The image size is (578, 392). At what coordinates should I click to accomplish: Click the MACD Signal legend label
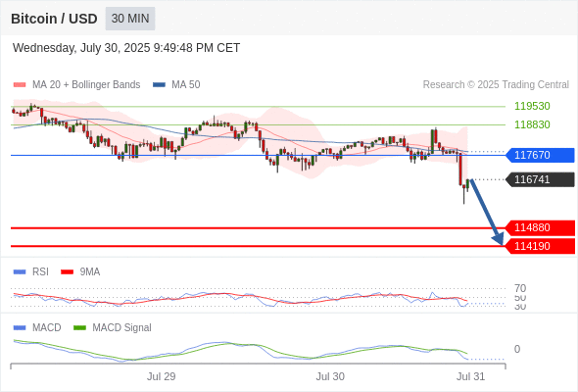122,328
